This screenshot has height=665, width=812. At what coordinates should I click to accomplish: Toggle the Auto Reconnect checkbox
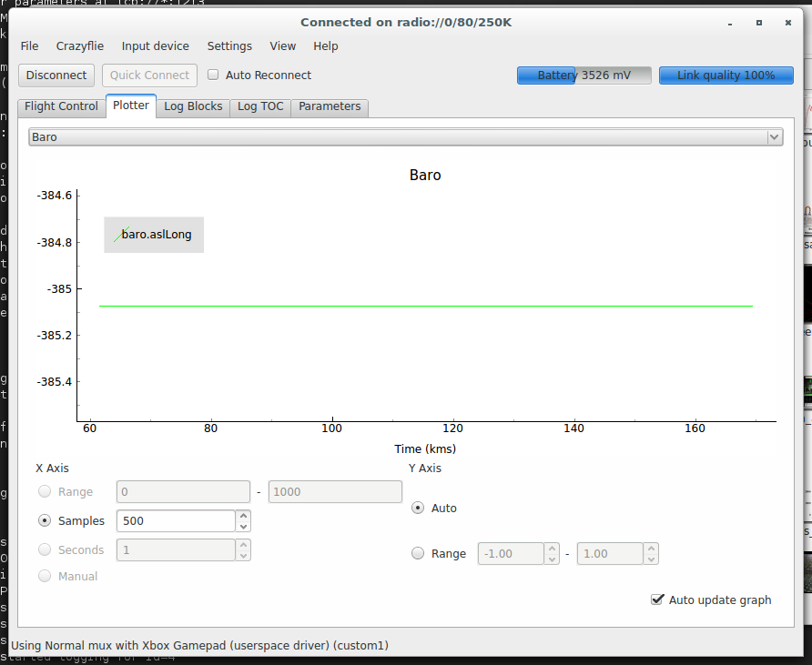[214, 76]
